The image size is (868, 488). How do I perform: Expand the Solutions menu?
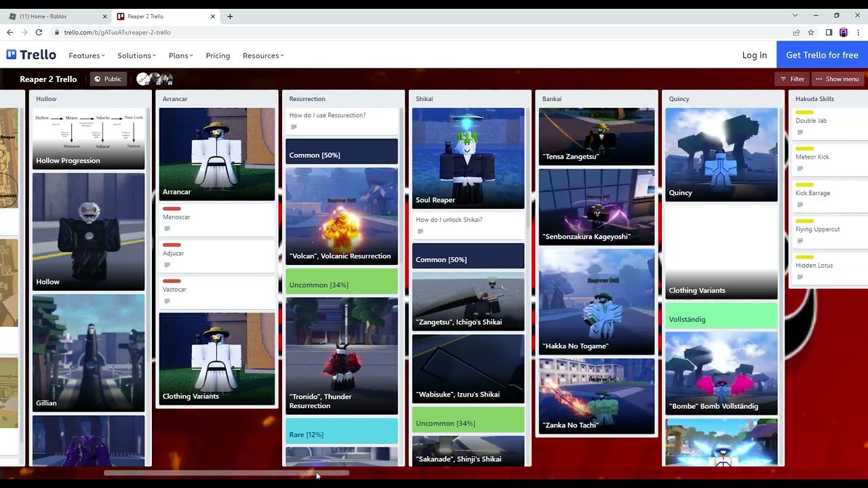pos(136,56)
